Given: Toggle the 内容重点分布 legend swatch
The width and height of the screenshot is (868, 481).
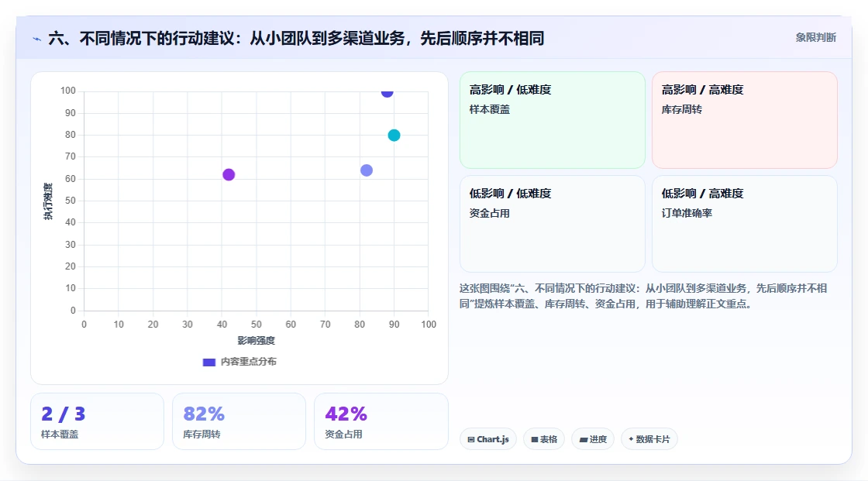Looking at the screenshot, I should coord(208,362).
